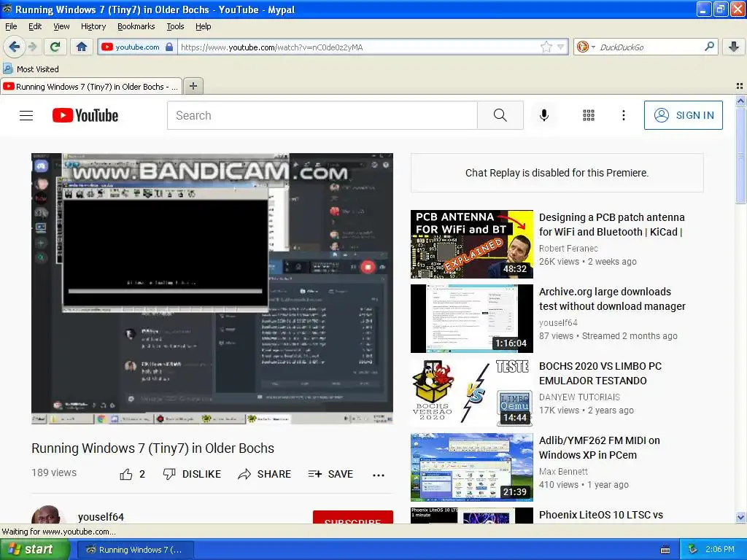Bookmark this page with the star icon
This screenshot has height=560, width=747.
click(x=546, y=47)
